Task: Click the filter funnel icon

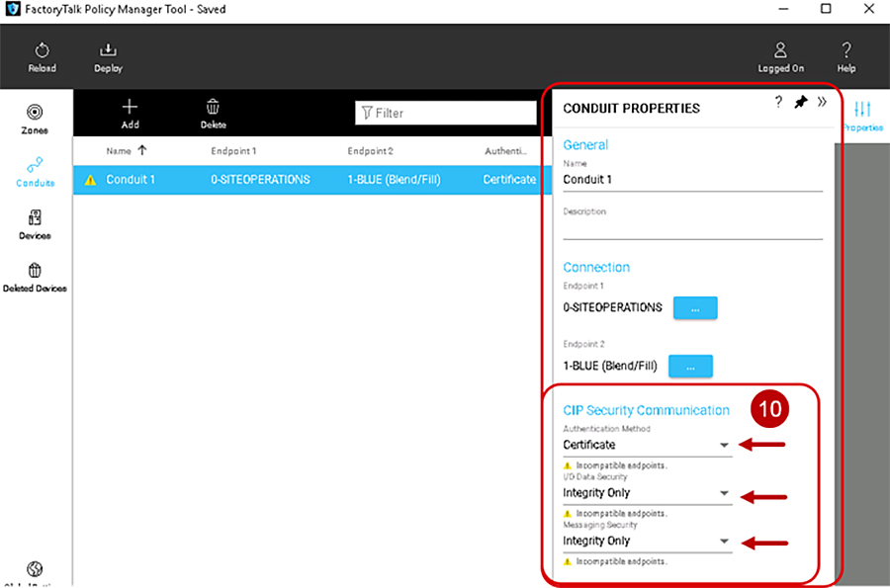Action: [367, 113]
